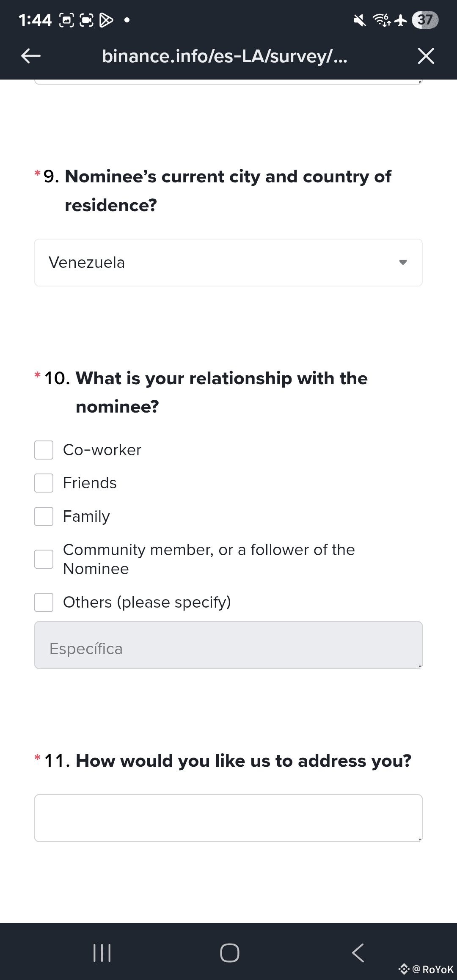The image size is (457, 980).
Task: Focus the question 11 address-you input
Action: (228, 818)
